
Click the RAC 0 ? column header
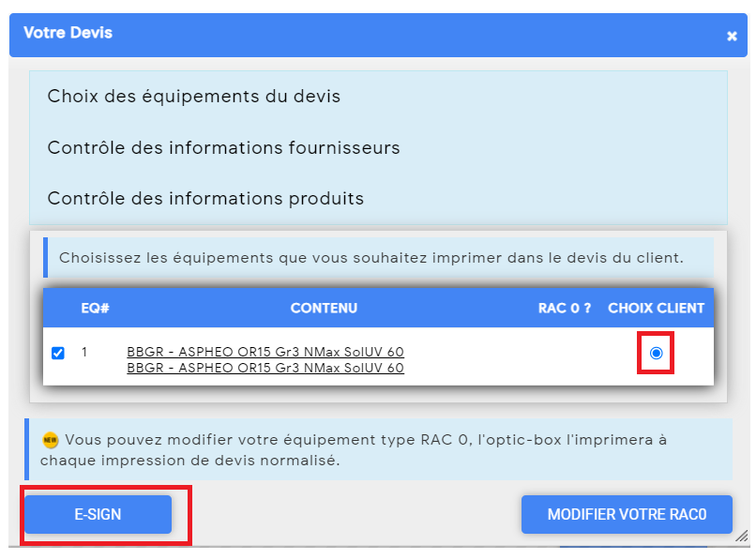click(565, 309)
